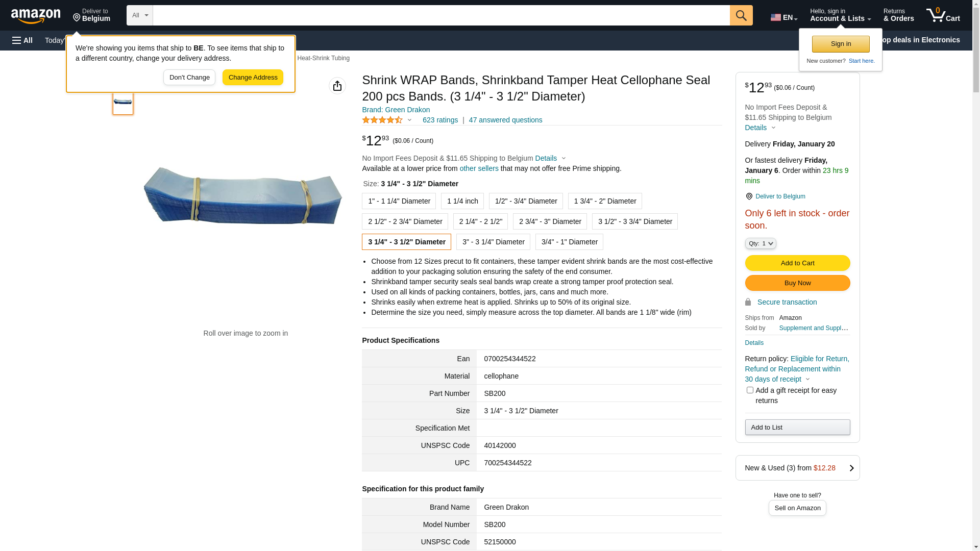Open Account & Lists menu

point(840,15)
